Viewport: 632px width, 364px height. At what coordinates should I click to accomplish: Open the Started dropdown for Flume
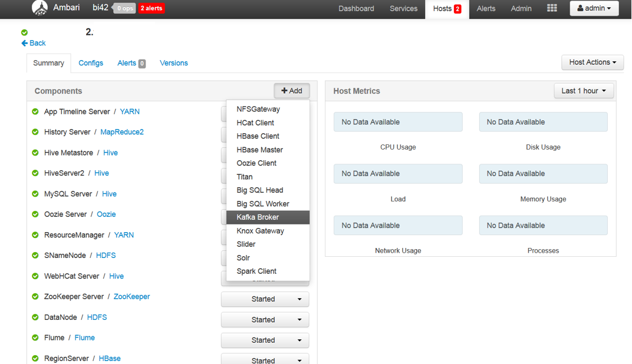point(265,340)
